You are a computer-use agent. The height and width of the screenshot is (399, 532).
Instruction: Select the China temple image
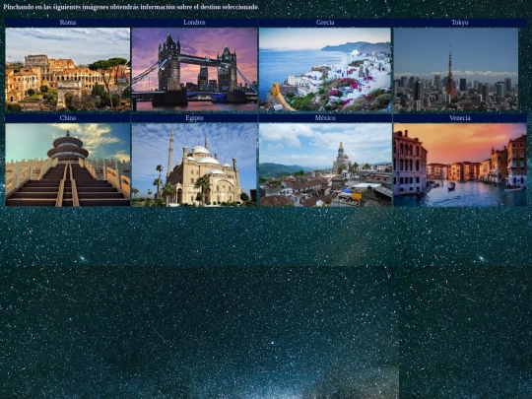pyautogui.click(x=68, y=165)
